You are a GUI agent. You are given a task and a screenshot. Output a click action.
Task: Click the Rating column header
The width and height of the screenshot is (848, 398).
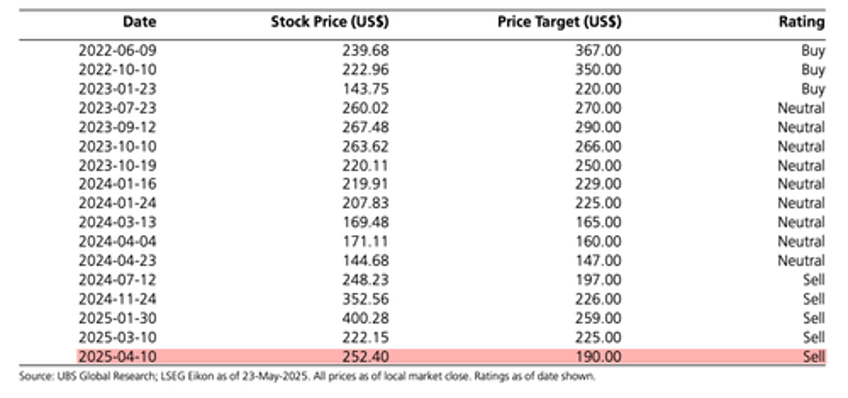pos(802,22)
